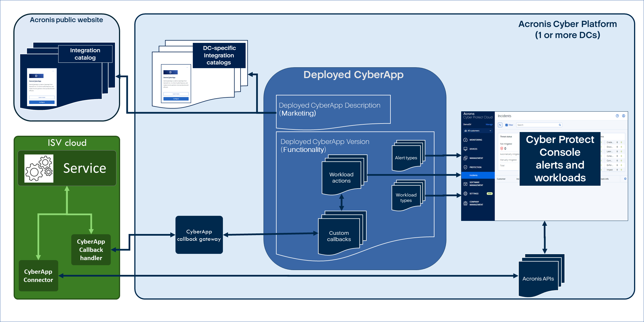Click the Acronis Cyber Protect Cloud logo

pos(478,116)
